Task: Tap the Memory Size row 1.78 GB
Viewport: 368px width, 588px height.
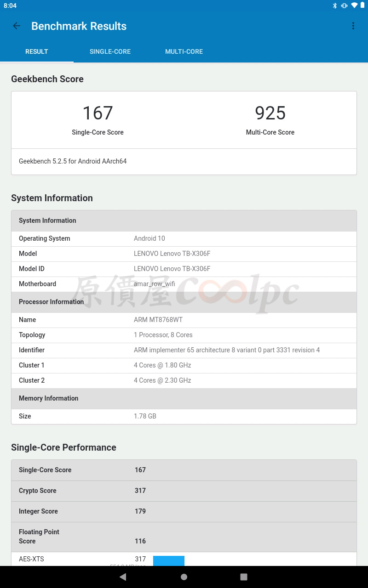Action: coord(184,416)
